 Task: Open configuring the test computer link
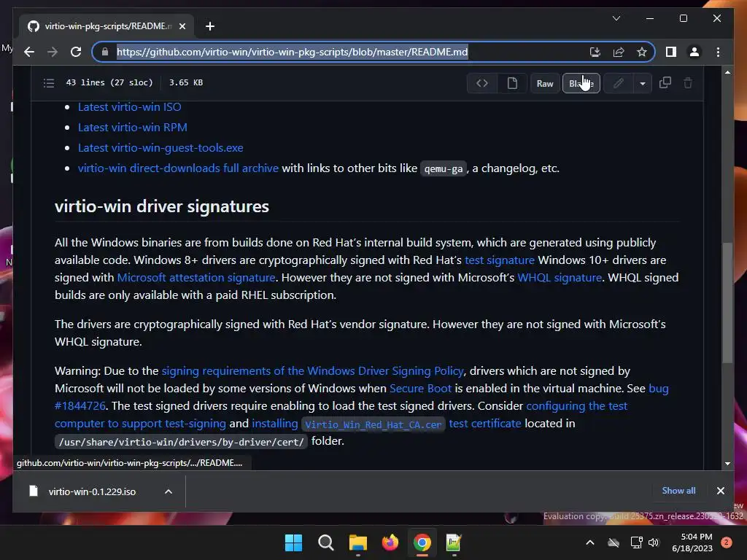576,406
